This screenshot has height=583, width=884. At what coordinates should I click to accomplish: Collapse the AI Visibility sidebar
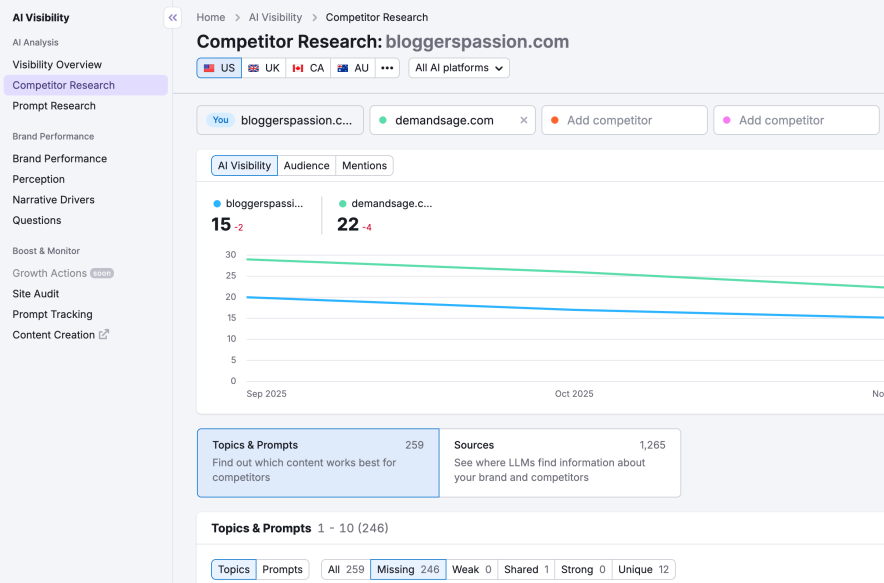[x=171, y=17]
